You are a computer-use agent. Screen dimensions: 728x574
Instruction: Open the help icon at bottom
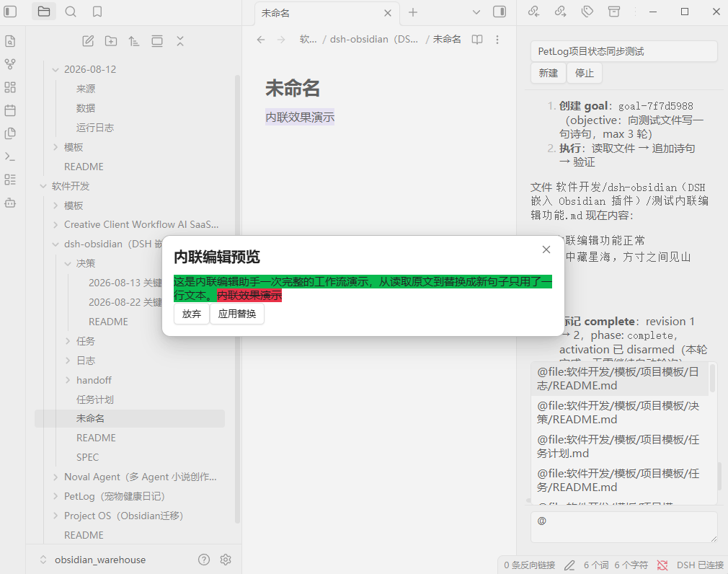coord(204,560)
